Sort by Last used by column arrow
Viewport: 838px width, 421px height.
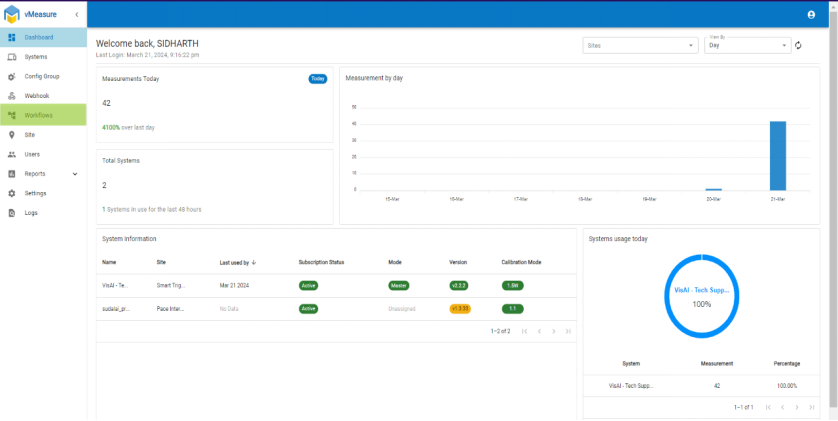click(254, 262)
